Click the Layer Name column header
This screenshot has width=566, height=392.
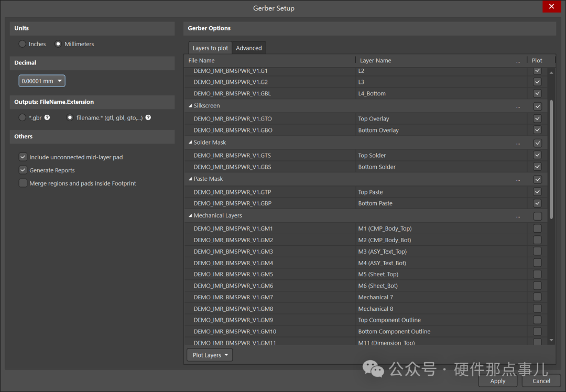click(441, 61)
